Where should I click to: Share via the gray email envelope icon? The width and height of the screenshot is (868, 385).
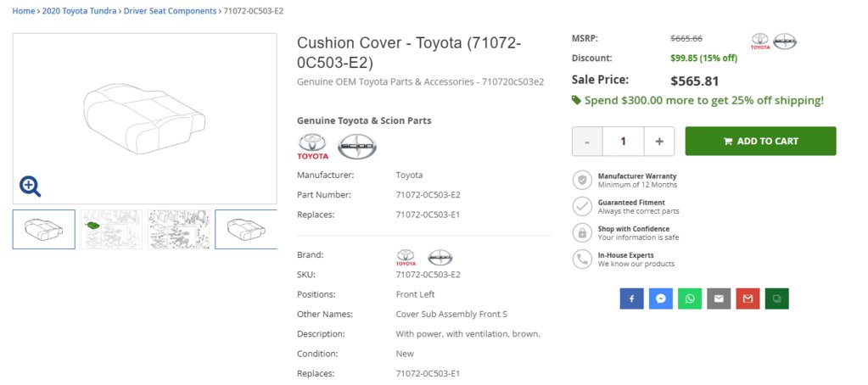pos(719,299)
